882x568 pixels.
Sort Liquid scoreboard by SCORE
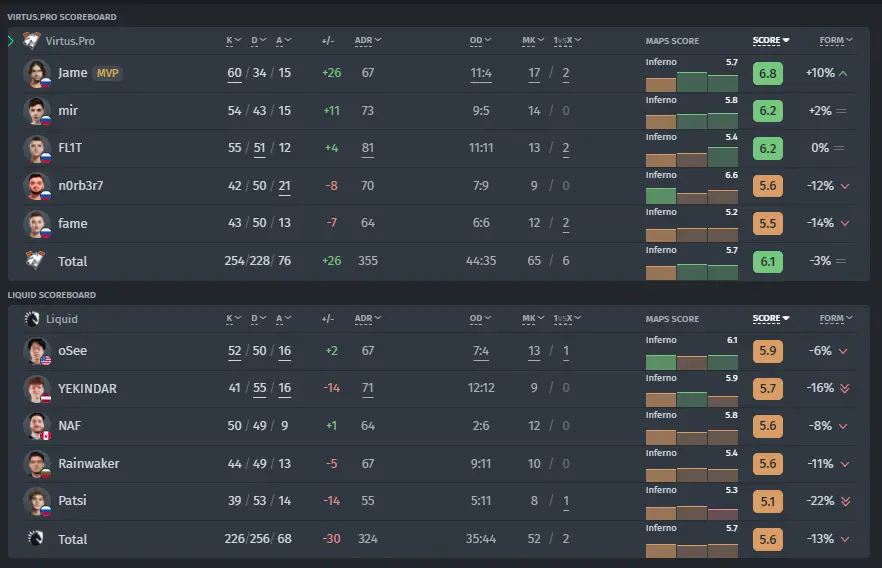pyautogui.click(x=771, y=318)
